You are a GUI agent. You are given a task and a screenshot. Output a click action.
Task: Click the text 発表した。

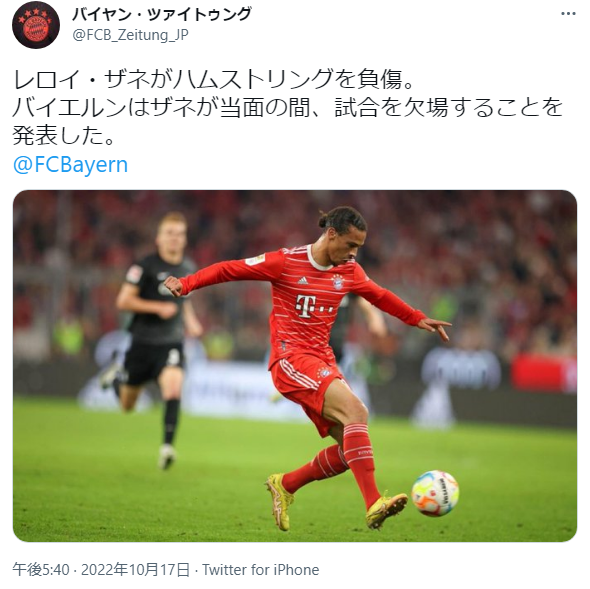(64, 135)
